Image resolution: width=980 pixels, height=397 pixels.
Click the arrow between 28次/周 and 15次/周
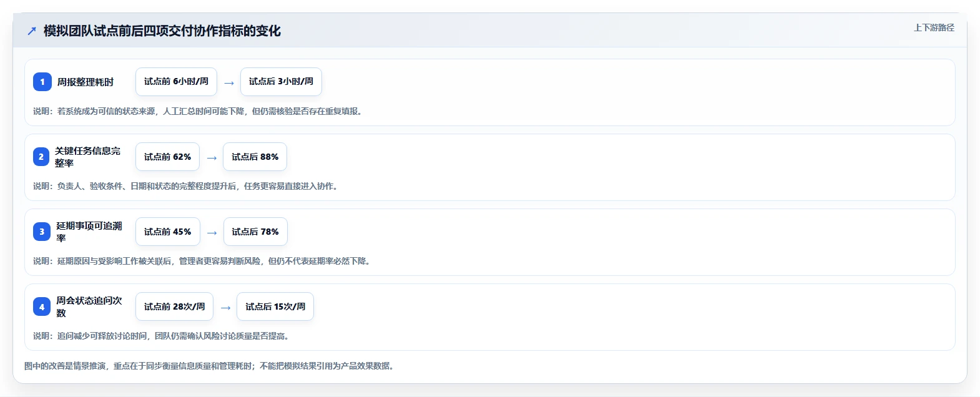pyautogui.click(x=225, y=307)
